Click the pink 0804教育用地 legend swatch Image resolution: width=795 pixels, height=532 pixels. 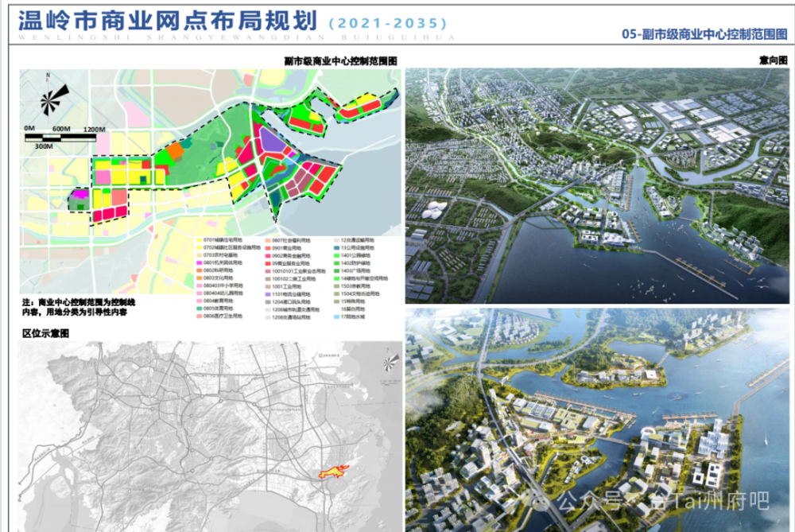(x=198, y=301)
